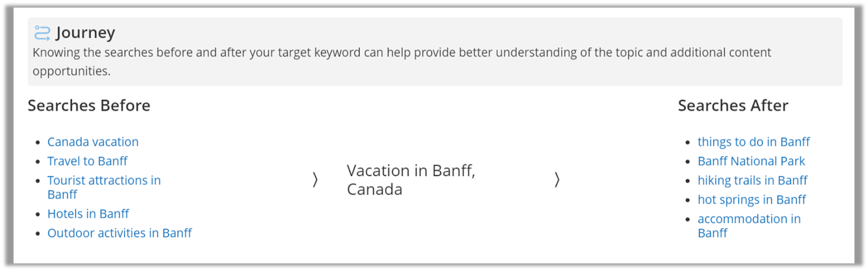Open the Banff National Park link

point(751,161)
